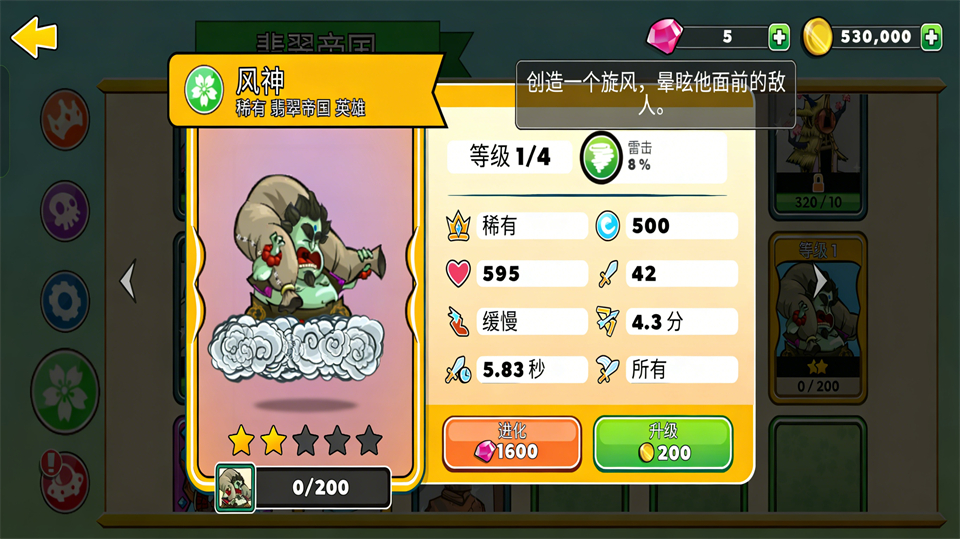
Task: Tap the heart health stat icon
Action: click(x=458, y=273)
